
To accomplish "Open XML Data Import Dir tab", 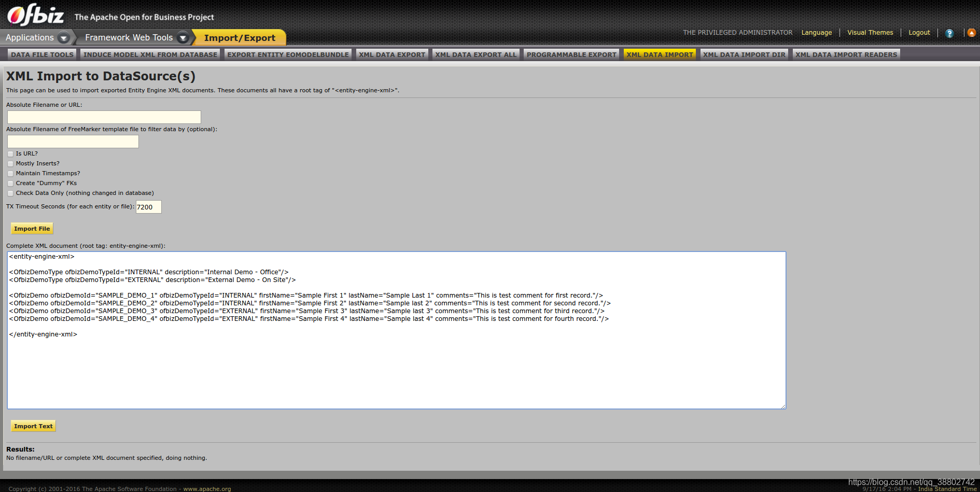I will [744, 54].
